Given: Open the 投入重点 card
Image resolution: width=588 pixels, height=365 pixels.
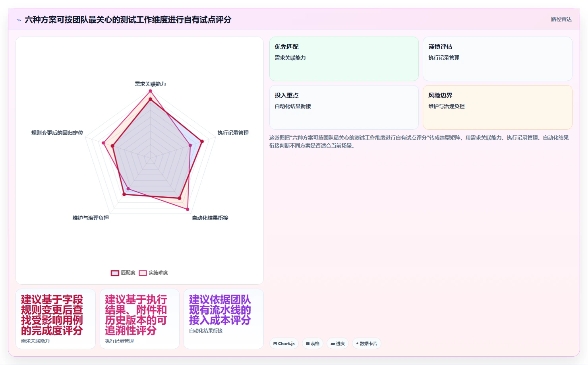Looking at the screenshot, I should pos(344,107).
